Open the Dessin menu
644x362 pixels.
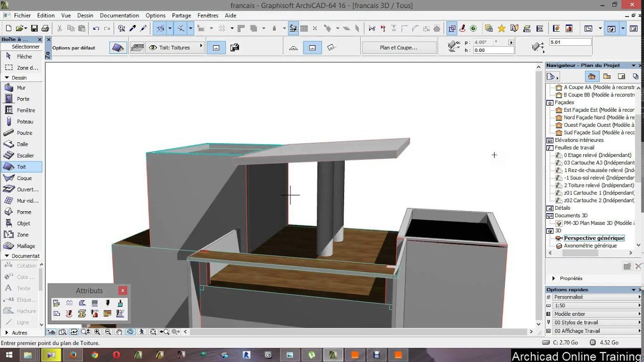coord(85,16)
